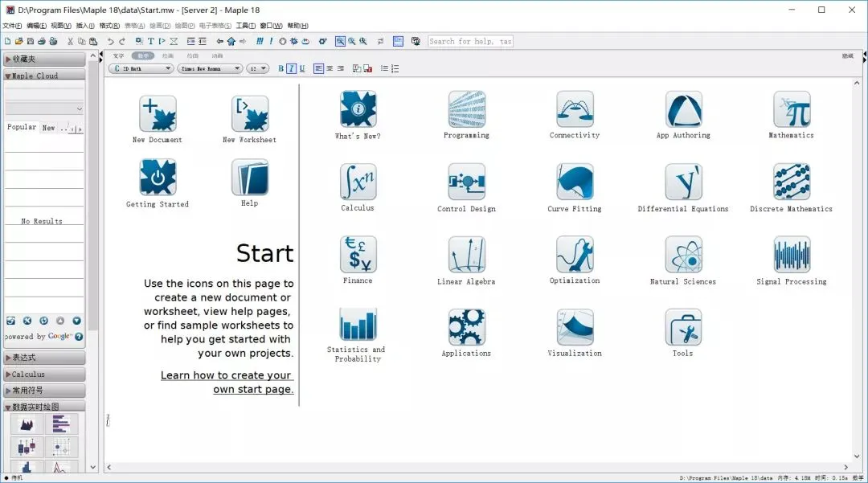Open the What's New? tile
This screenshot has height=483, width=868.
(358, 109)
